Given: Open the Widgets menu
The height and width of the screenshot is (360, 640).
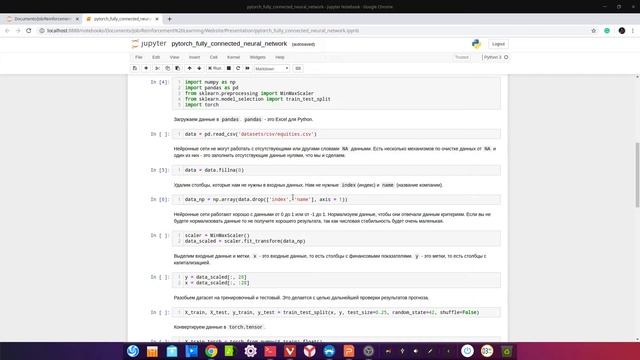Looking at the screenshot, I should click(x=258, y=57).
